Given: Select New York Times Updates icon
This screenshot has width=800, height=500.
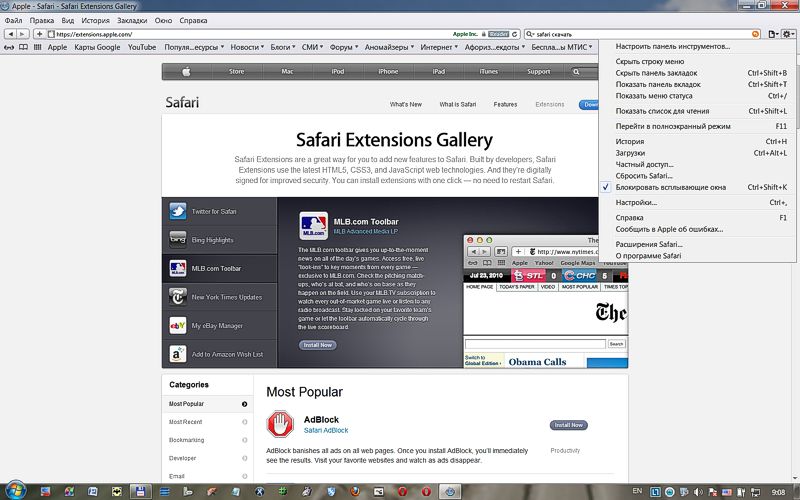Looking at the screenshot, I should pyautogui.click(x=178, y=297).
